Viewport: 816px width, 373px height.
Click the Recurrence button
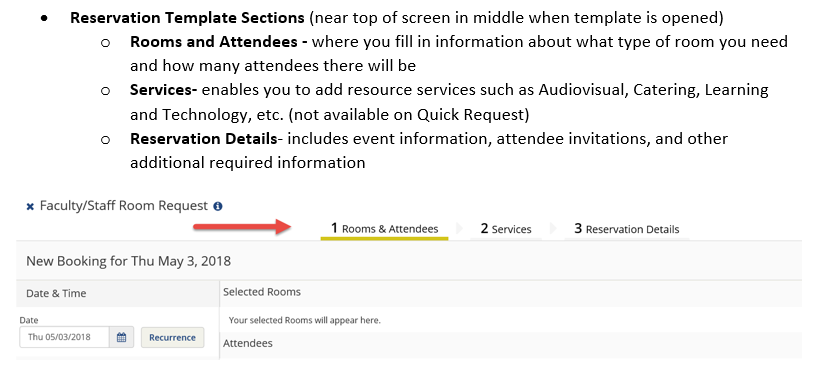tap(172, 337)
